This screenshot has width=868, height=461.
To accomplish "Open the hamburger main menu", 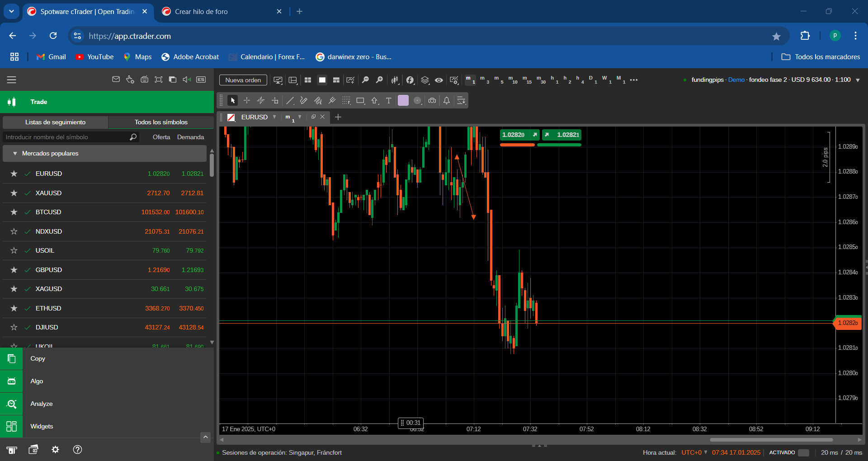I will click(x=12, y=80).
